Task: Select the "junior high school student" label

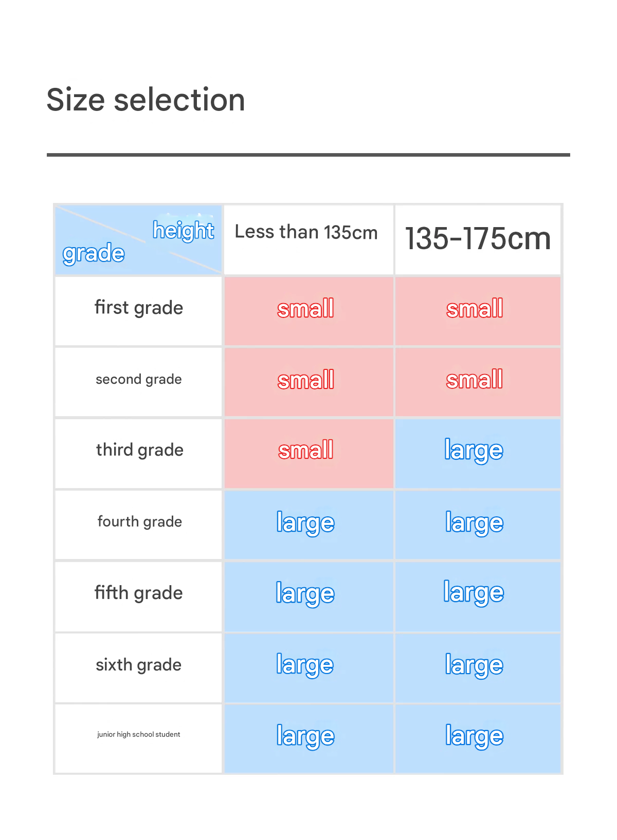Action: (139, 735)
